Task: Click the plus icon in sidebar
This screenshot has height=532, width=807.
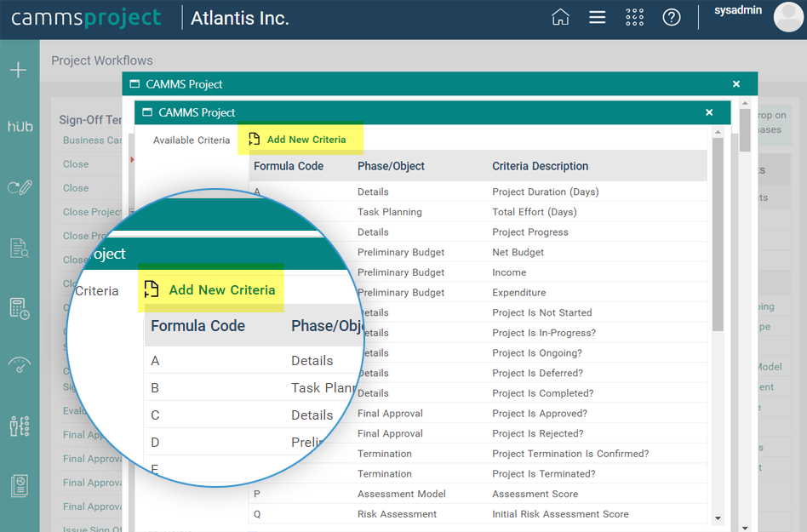Action: [x=19, y=70]
